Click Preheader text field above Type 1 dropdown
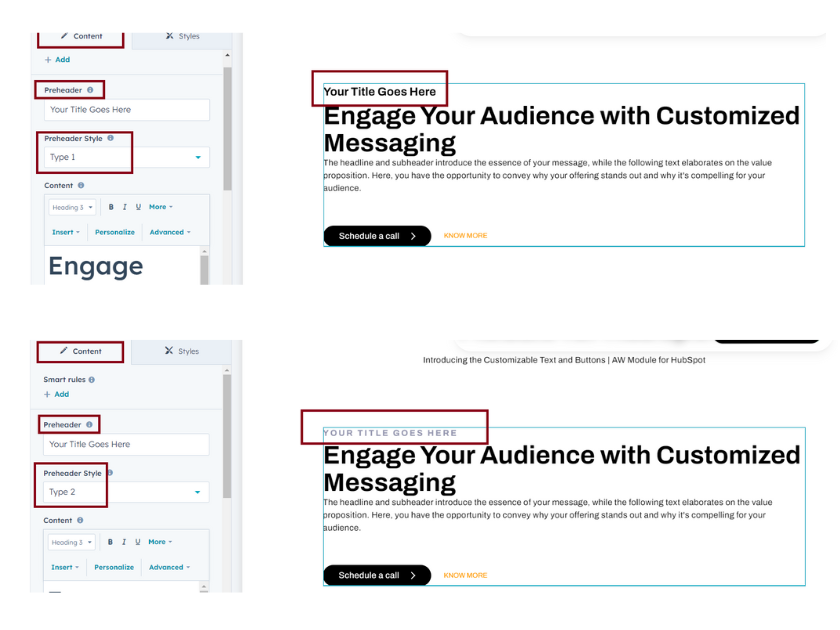This screenshot has height=630, width=840. click(x=126, y=110)
